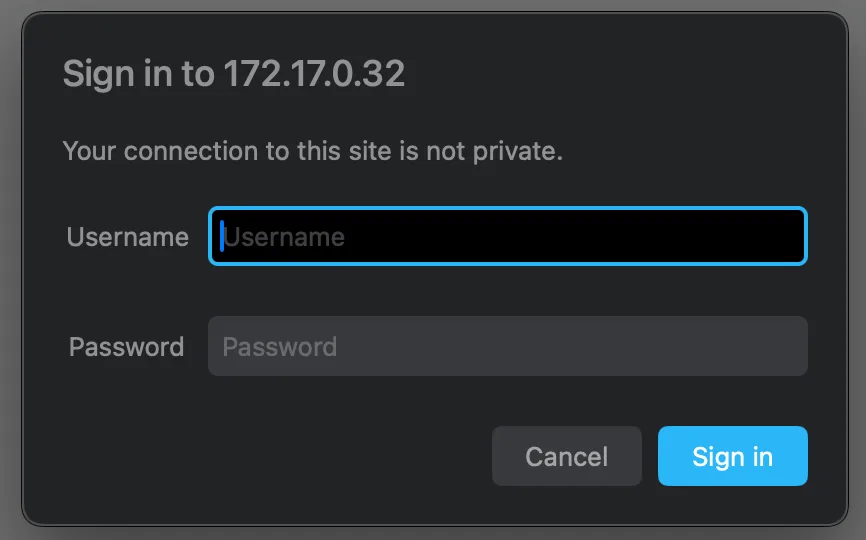The image size is (866, 540).
Task: Click the "Sign in to 172.17.0.32" heading
Action: pyautogui.click(x=234, y=74)
